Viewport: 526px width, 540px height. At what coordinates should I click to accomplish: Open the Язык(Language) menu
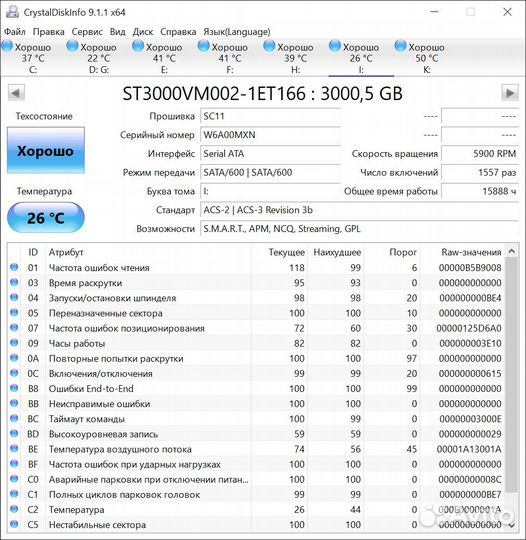[x=237, y=32]
